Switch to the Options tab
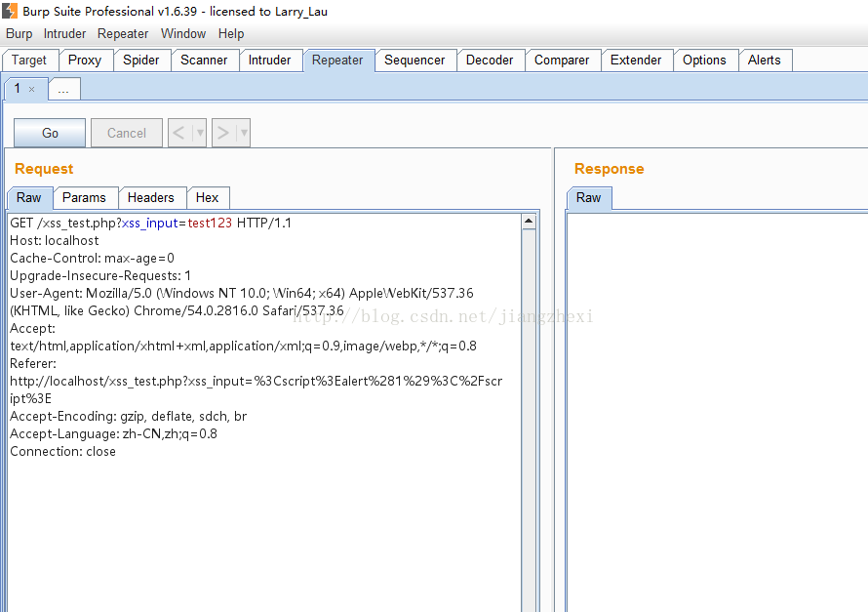Image resolution: width=868 pixels, height=612 pixels. (705, 61)
